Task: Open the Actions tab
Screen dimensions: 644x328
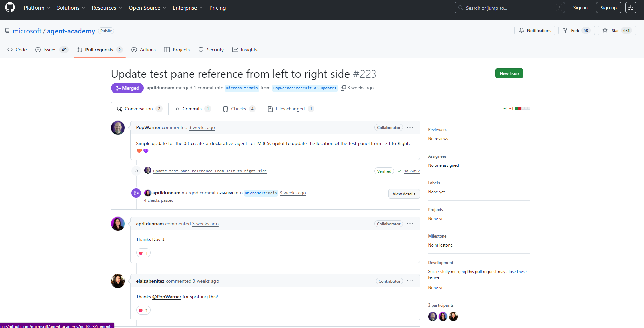Action: coord(143,50)
